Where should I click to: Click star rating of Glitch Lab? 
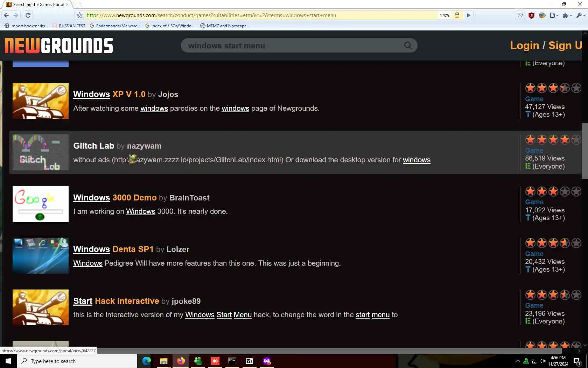pyautogui.click(x=553, y=139)
